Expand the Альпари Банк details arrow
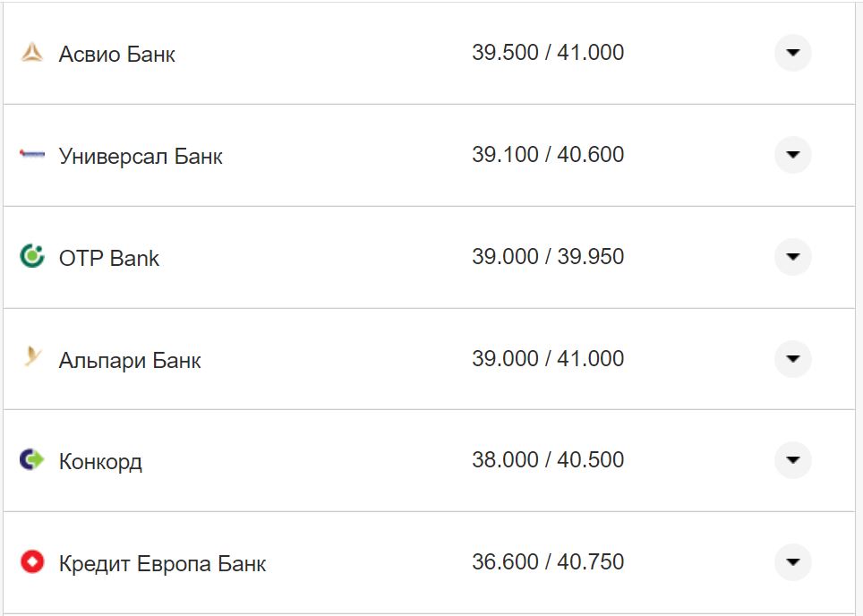Screen dimensions: 863x616 pos(792,359)
